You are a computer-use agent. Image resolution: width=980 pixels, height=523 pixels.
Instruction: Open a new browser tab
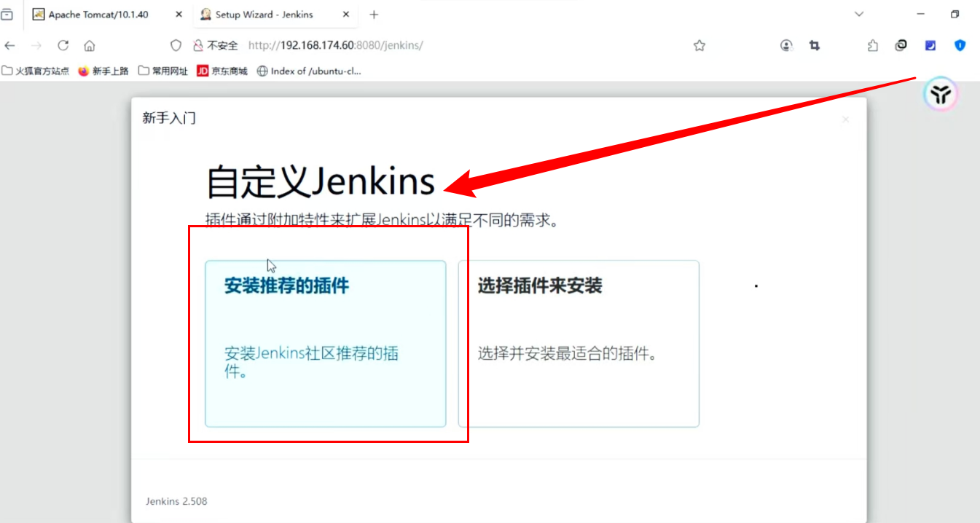click(374, 15)
